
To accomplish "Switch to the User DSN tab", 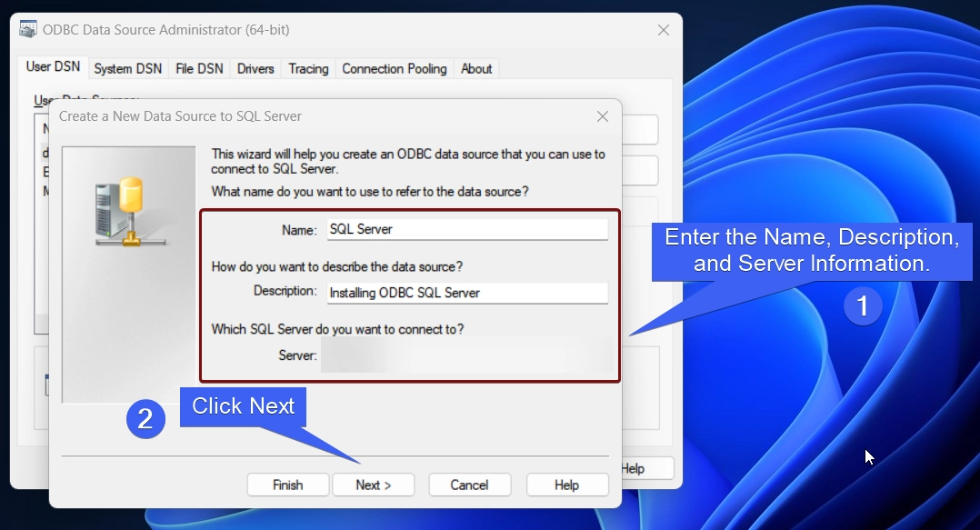I will (x=53, y=67).
